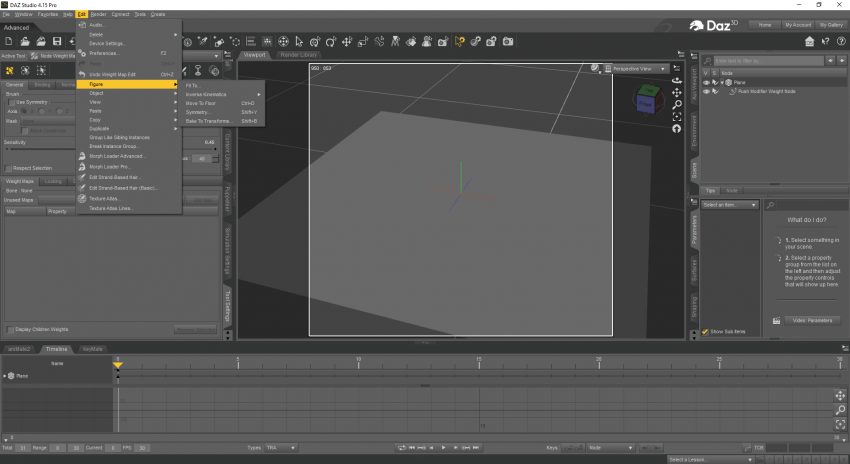Screen dimensions: 850x464
Task: Click the viewport frame selection icon
Action: 677,117
